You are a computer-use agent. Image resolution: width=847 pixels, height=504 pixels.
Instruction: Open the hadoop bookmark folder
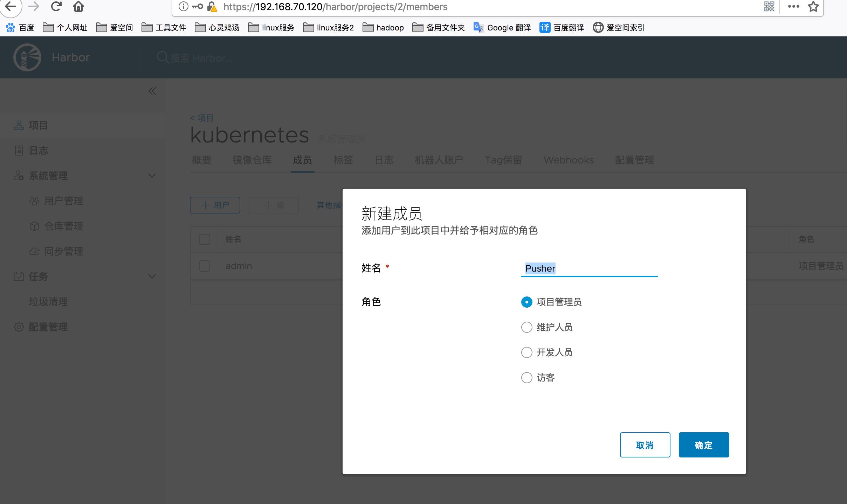click(383, 28)
